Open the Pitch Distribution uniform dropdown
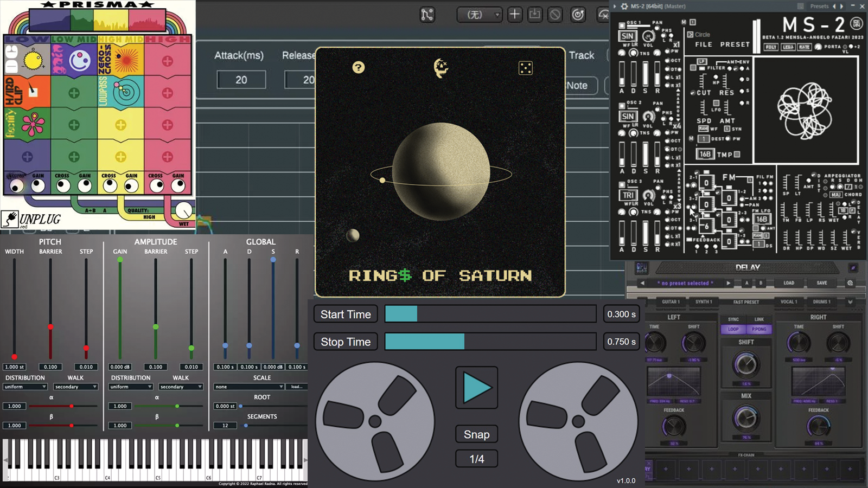 coord(25,387)
